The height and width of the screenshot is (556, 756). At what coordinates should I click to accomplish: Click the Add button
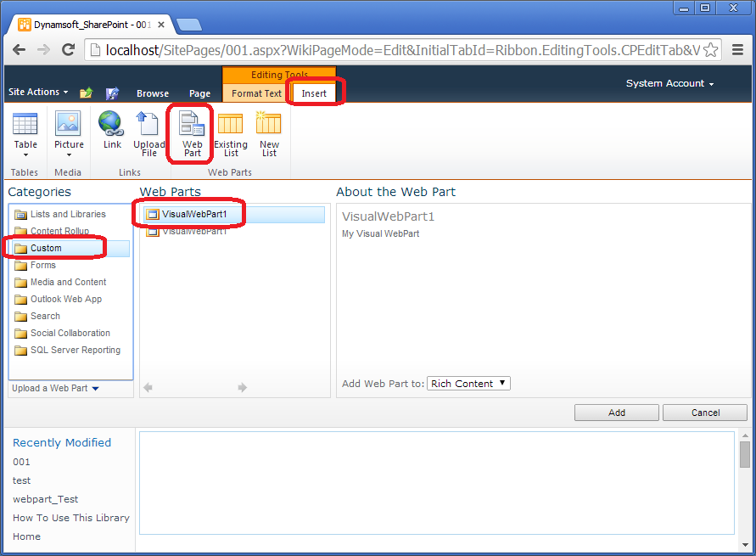click(616, 413)
